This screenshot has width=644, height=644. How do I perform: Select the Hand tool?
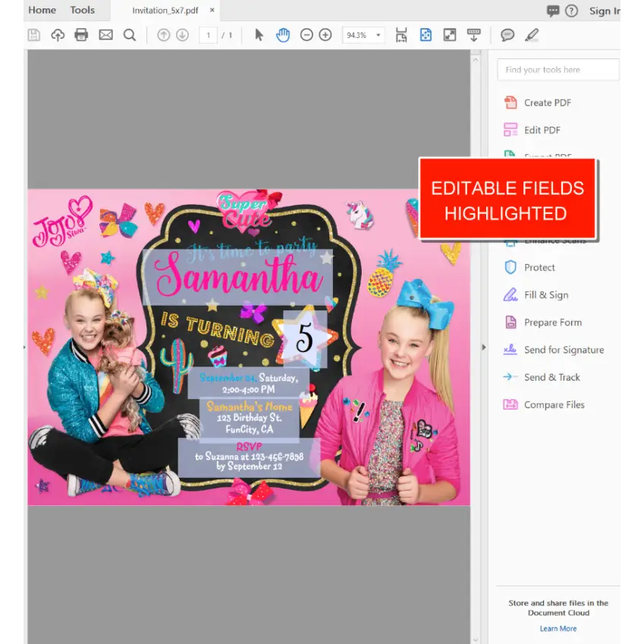pyautogui.click(x=282, y=35)
